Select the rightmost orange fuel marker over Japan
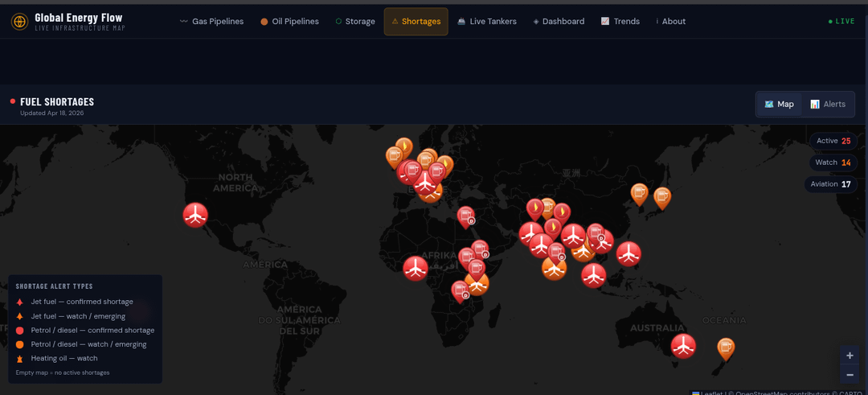The height and width of the screenshot is (395, 868). click(x=662, y=196)
